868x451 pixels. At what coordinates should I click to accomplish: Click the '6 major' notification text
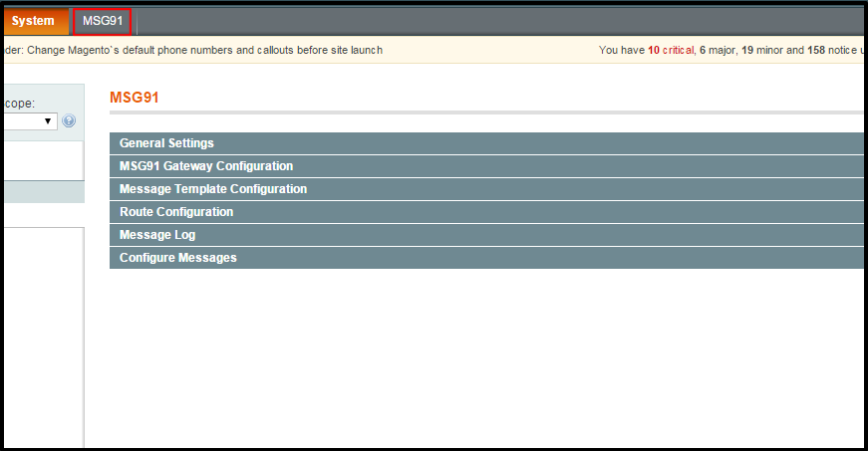coord(717,51)
